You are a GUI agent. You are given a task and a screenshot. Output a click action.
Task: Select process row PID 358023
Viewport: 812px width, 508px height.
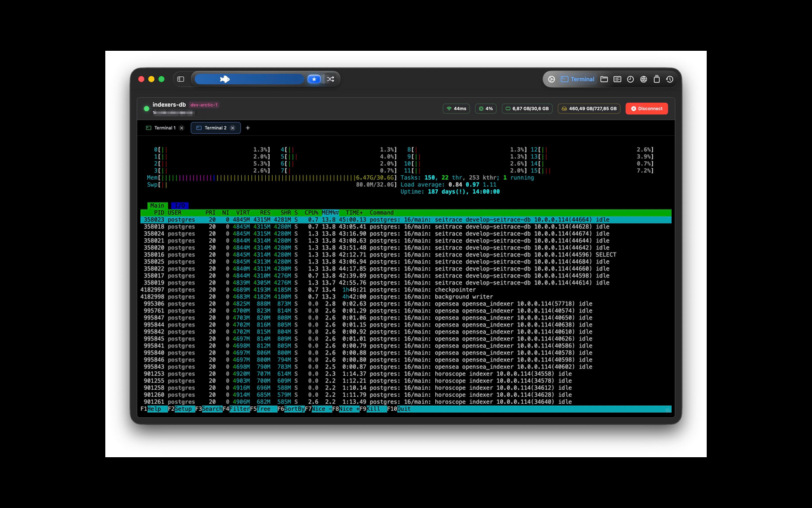pyautogui.click(x=406, y=220)
